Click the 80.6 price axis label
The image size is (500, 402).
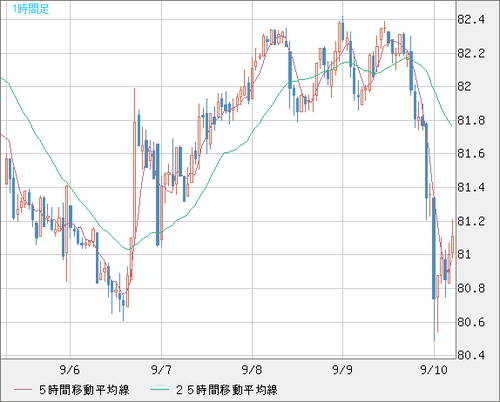point(471,322)
